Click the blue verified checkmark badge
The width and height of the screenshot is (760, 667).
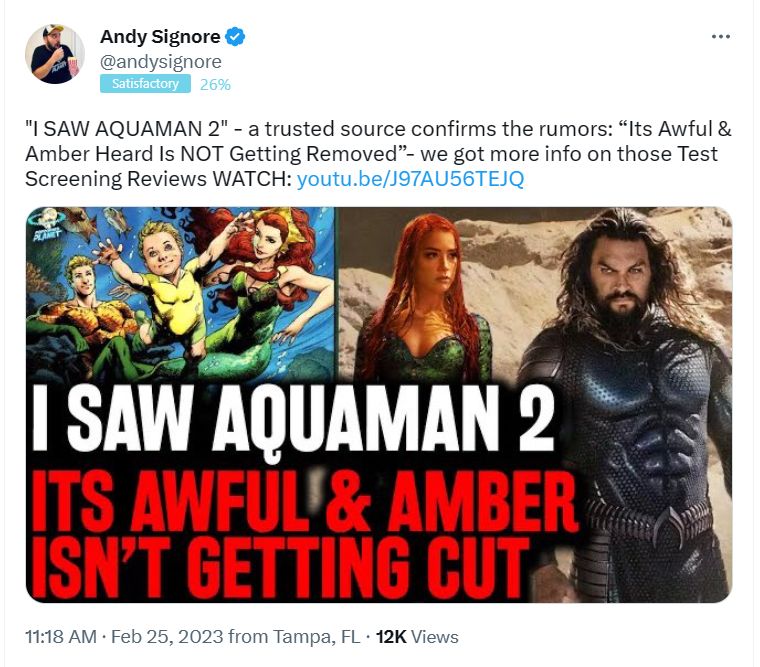tap(235, 37)
